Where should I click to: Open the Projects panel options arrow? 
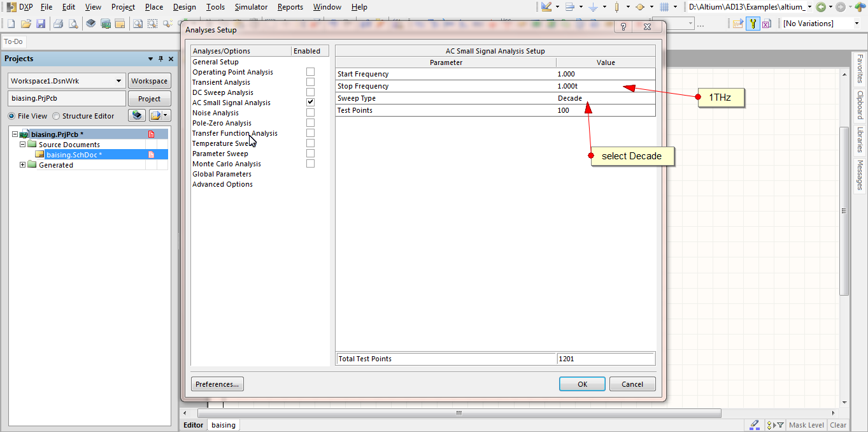tap(151, 59)
